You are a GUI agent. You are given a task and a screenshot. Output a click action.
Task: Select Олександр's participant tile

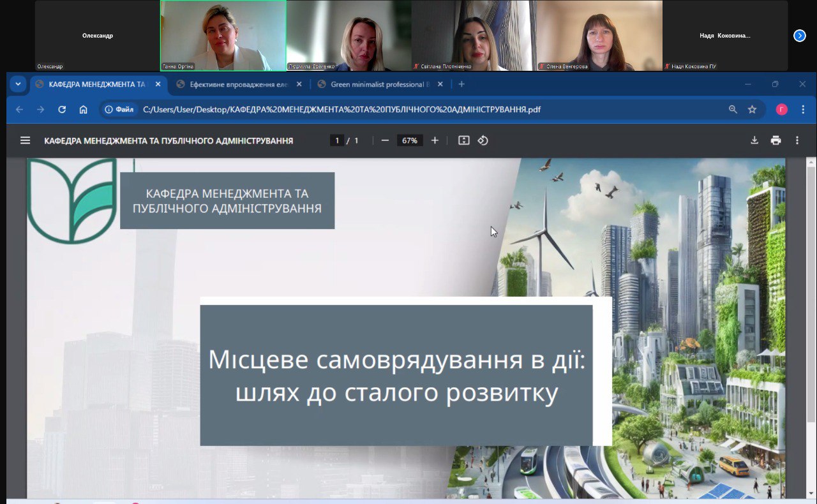[98, 36]
